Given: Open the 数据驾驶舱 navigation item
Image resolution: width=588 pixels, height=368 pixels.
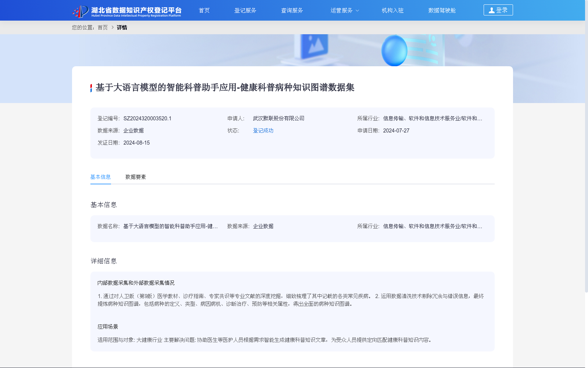Looking at the screenshot, I should pyautogui.click(x=442, y=10).
